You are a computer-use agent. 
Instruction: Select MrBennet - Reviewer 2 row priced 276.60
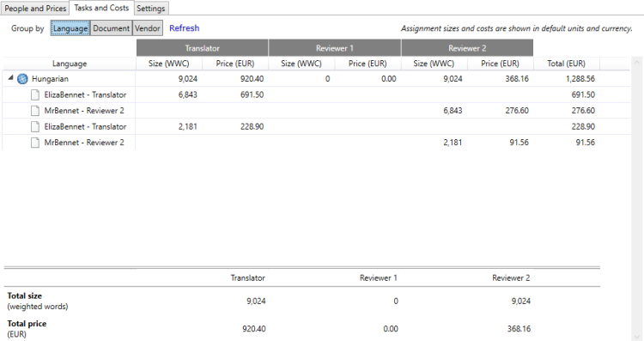316,111
